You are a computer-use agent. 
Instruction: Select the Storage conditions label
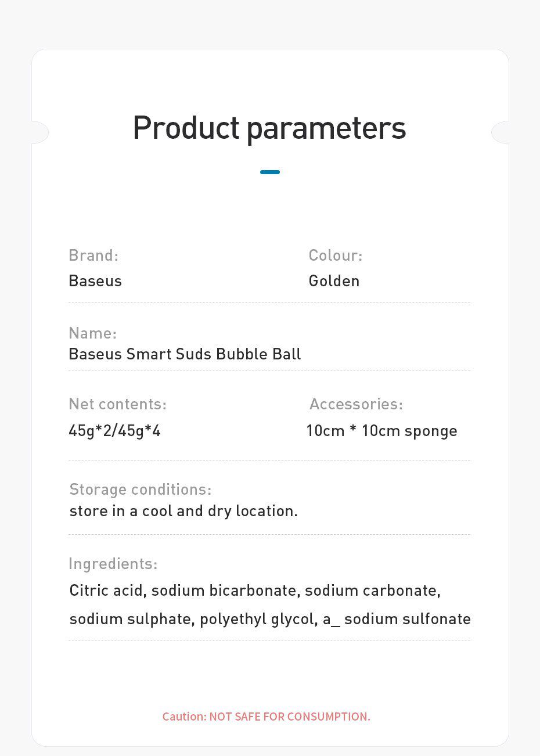141,489
